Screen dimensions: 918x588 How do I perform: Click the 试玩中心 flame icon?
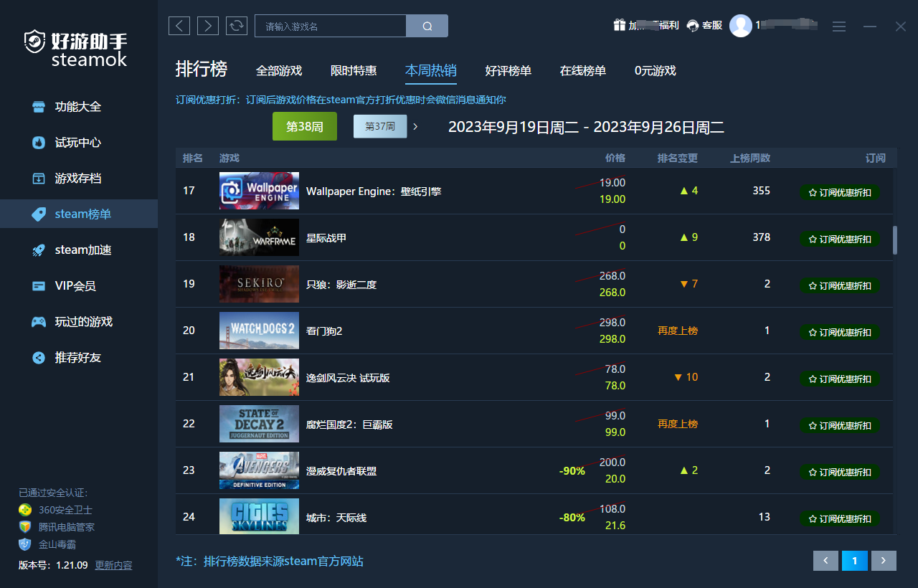39,143
